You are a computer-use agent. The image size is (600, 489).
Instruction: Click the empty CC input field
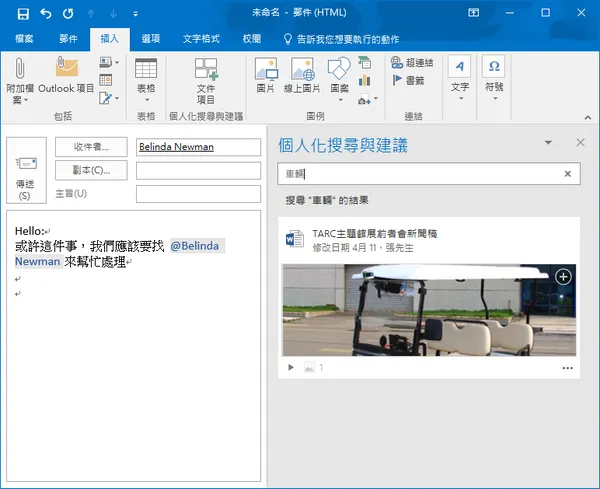(x=198, y=171)
